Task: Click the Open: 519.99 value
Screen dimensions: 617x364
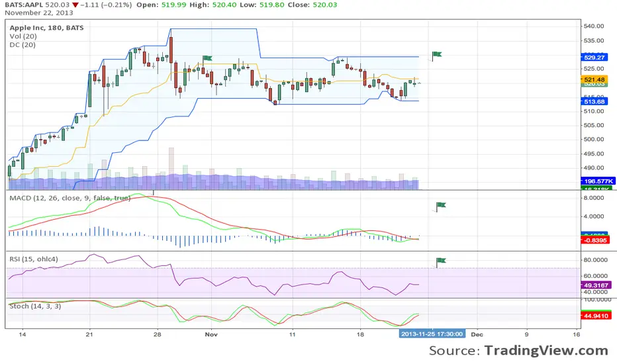Action: pyautogui.click(x=162, y=5)
